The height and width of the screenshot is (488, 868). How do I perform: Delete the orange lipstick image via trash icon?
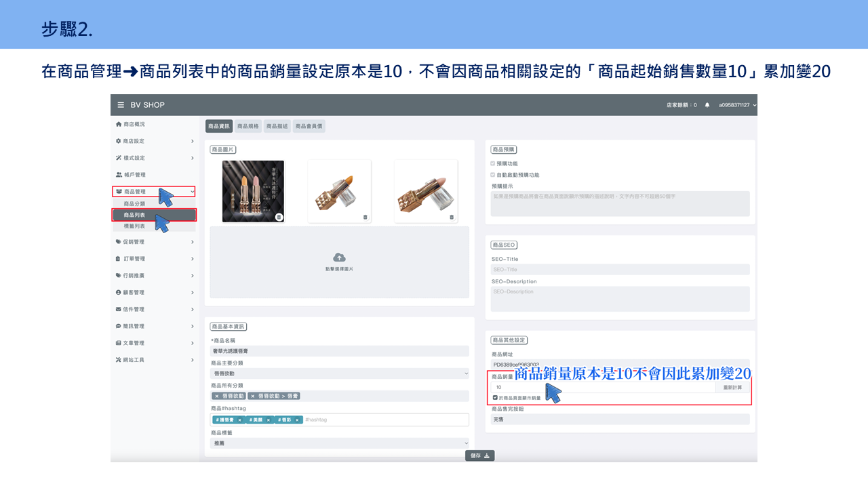point(365,217)
